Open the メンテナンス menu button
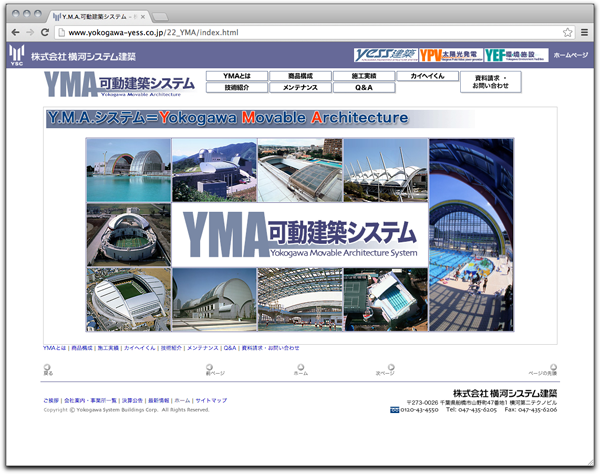600x474 pixels. click(x=300, y=88)
